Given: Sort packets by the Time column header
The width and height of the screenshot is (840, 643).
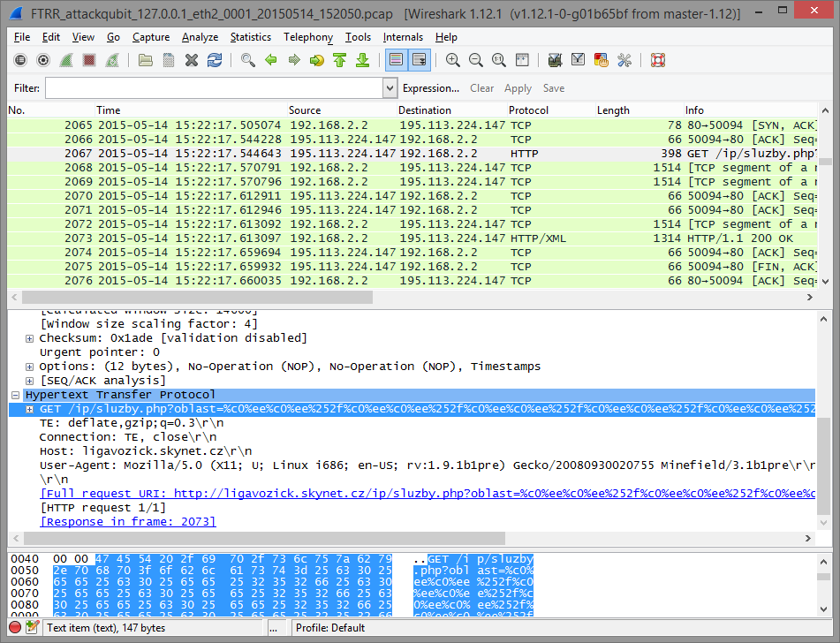Looking at the screenshot, I should (192, 110).
